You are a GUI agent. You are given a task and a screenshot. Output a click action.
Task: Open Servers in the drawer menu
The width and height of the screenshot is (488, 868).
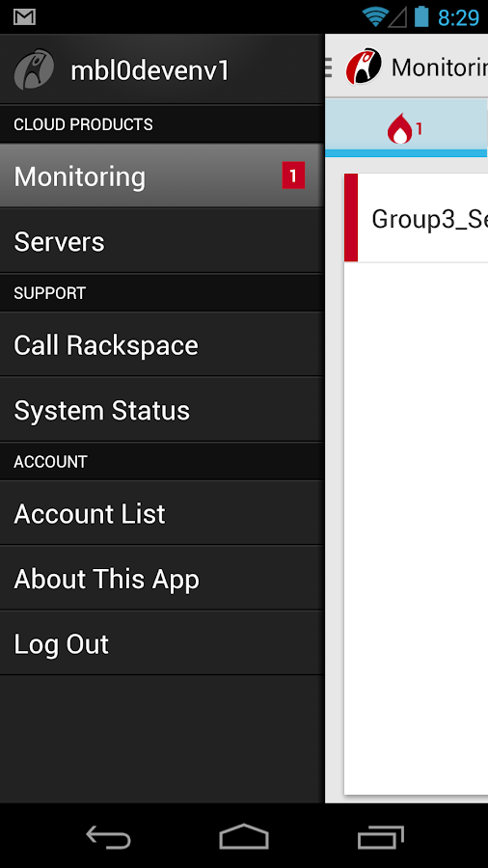click(162, 241)
